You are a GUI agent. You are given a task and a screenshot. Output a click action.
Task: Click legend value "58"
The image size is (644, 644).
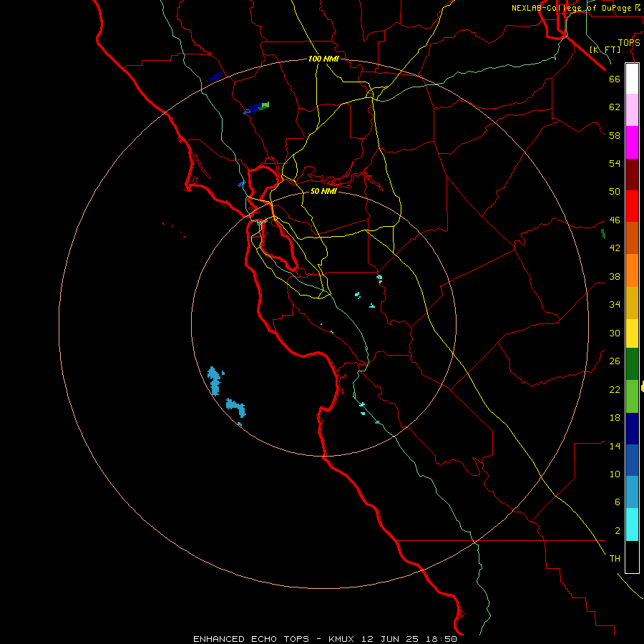615,135
